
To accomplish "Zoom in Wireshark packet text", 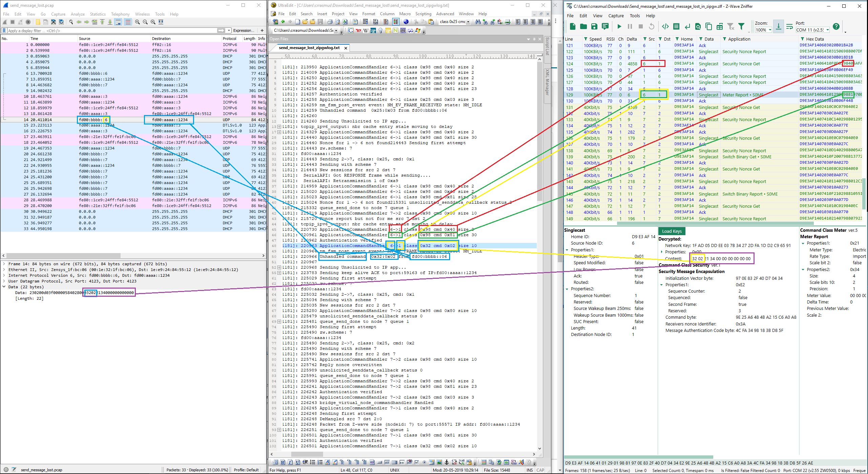I will click(137, 22).
